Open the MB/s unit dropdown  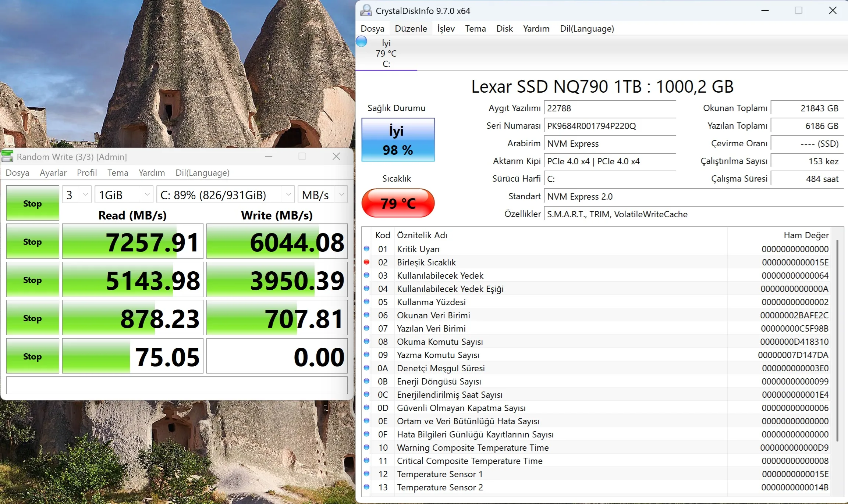point(323,194)
